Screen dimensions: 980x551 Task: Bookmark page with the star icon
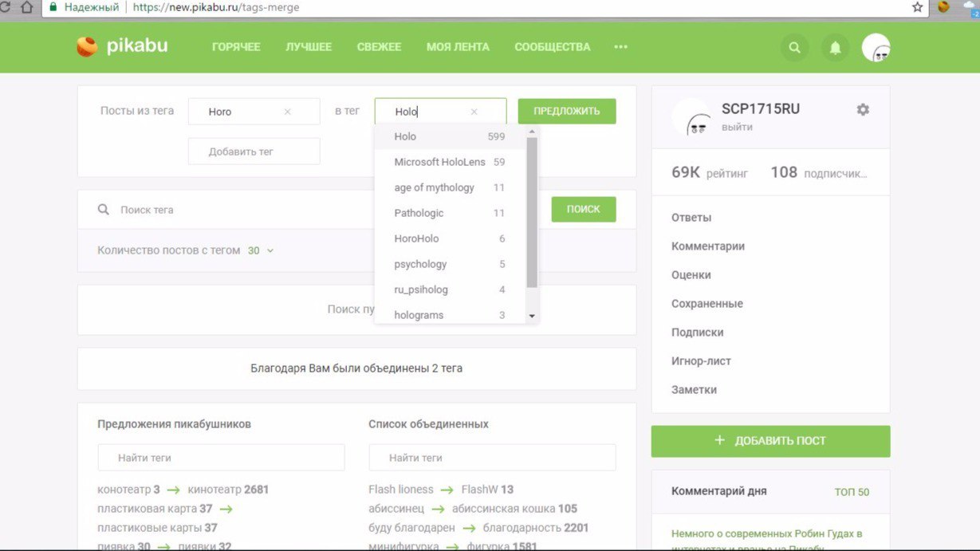click(917, 7)
